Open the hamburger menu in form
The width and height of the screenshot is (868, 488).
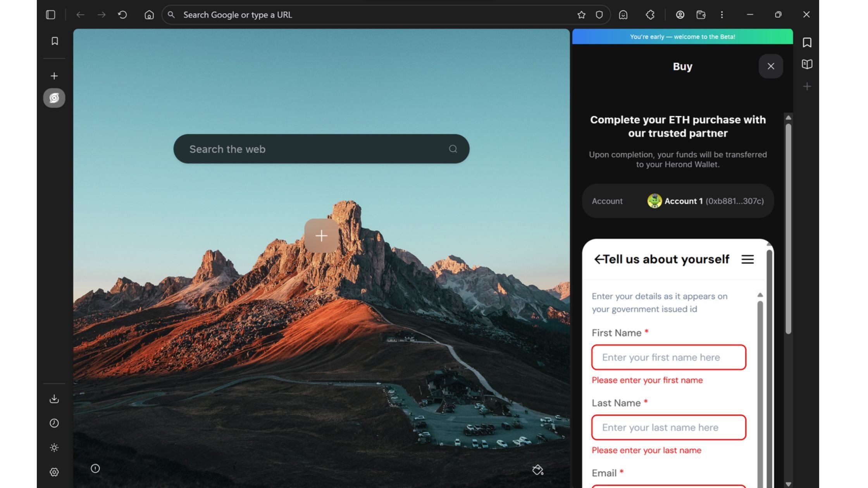click(747, 259)
